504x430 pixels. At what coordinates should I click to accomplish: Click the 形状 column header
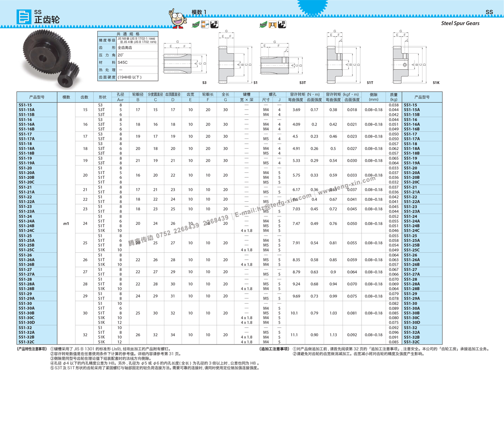click(x=102, y=97)
